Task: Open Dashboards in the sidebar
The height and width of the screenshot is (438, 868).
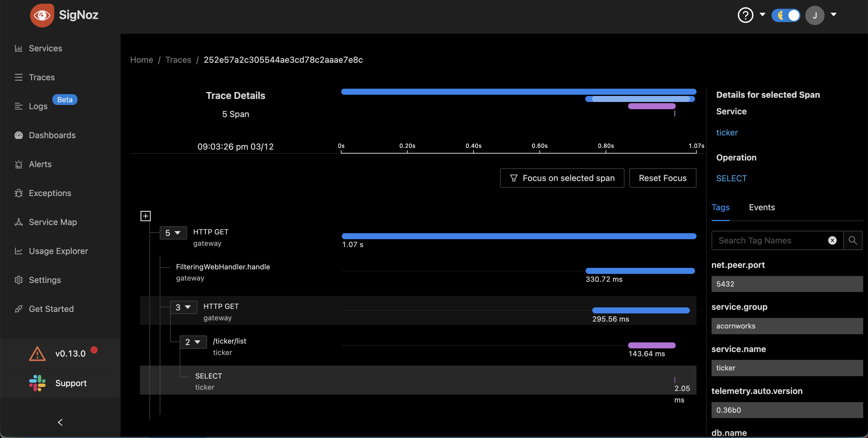Action: point(52,135)
